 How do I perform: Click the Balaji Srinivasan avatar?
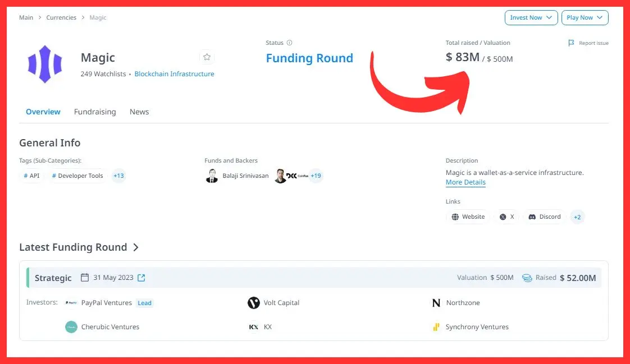click(x=212, y=176)
